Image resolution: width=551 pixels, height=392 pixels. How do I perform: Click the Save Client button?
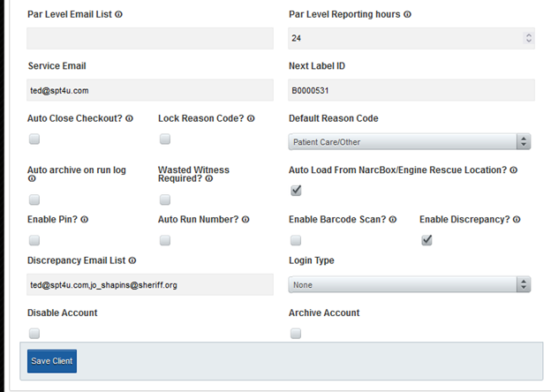(52, 361)
